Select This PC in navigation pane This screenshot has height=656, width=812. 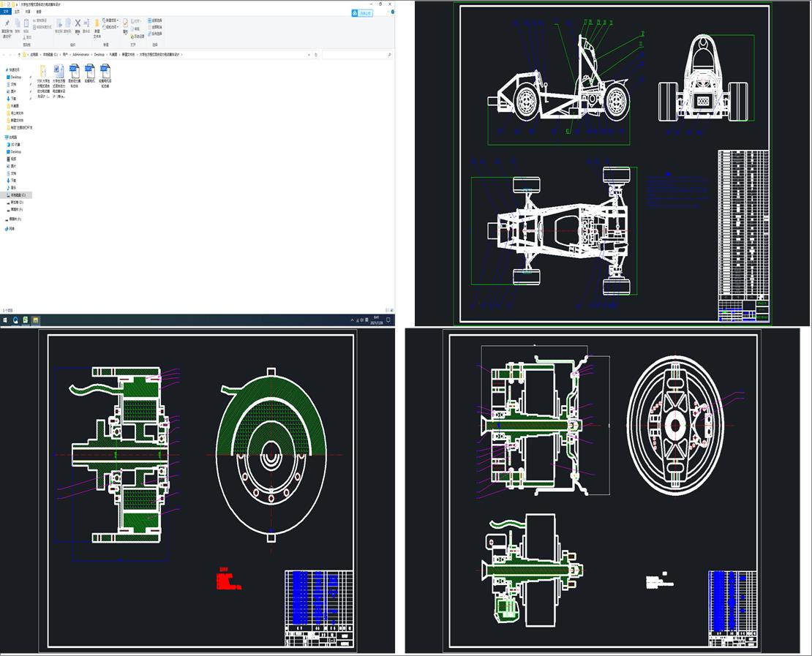[x=12, y=137]
